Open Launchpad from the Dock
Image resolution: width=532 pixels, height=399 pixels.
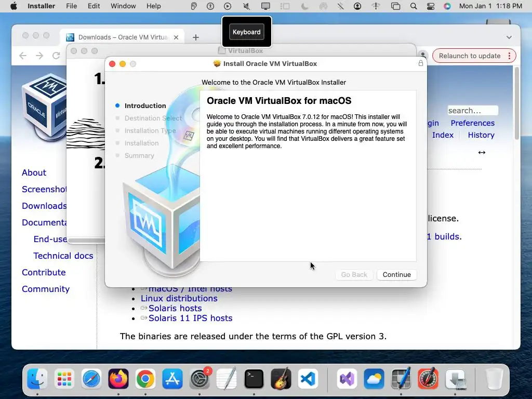pyautogui.click(x=64, y=379)
